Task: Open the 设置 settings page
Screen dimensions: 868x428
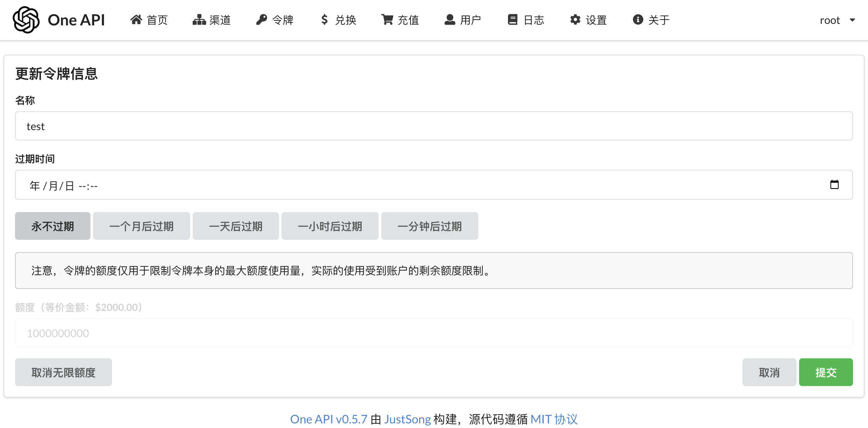Action: pyautogui.click(x=588, y=20)
